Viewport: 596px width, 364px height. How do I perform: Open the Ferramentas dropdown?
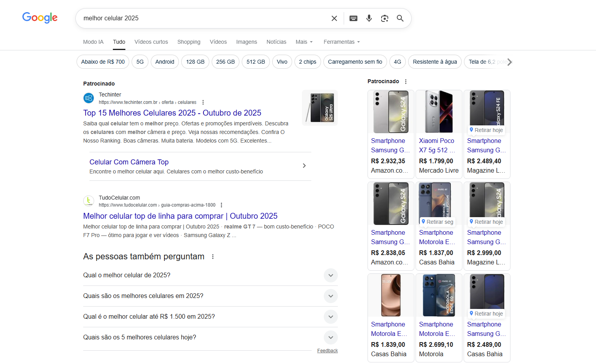341,42
